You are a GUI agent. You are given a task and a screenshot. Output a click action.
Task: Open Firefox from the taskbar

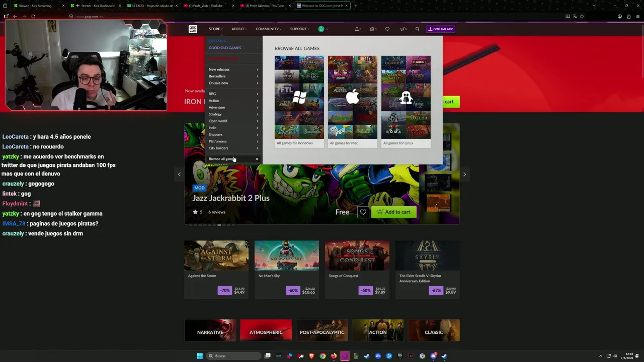coord(334,356)
